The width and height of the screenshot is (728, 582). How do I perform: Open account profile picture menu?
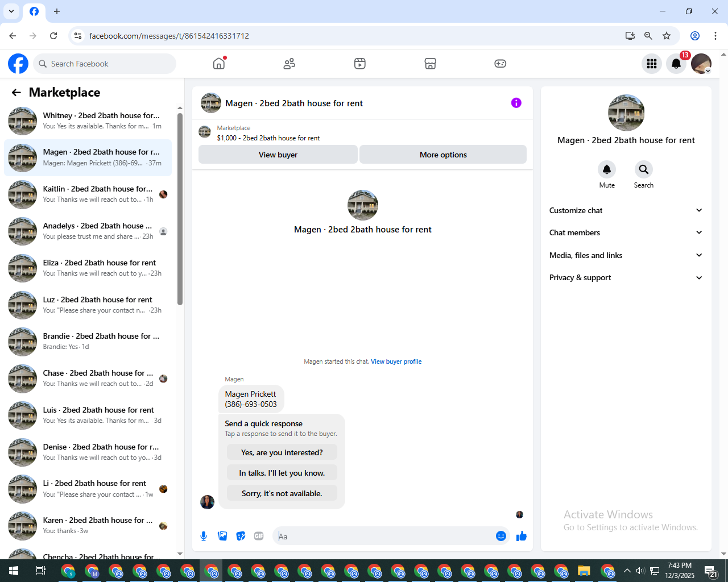click(701, 64)
